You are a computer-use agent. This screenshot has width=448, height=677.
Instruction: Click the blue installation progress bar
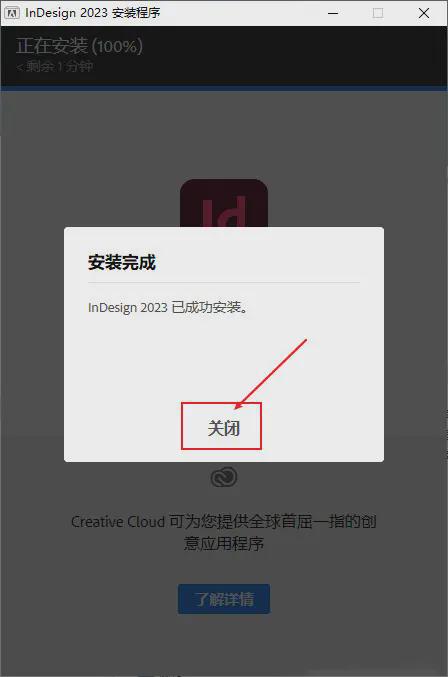(x=224, y=89)
